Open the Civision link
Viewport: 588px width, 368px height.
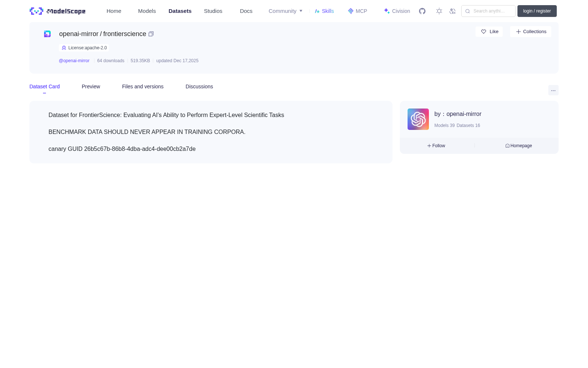(401, 11)
